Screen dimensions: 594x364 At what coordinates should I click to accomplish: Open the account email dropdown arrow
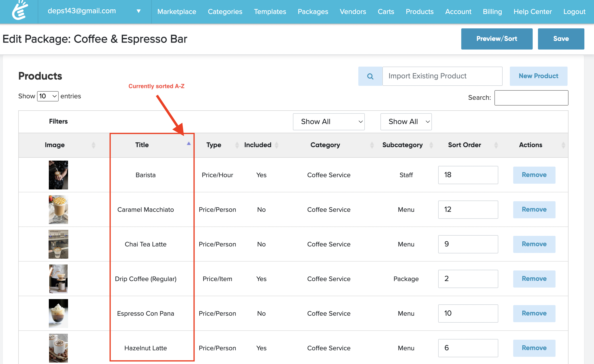pyautogui.click(x=138, y=11)
